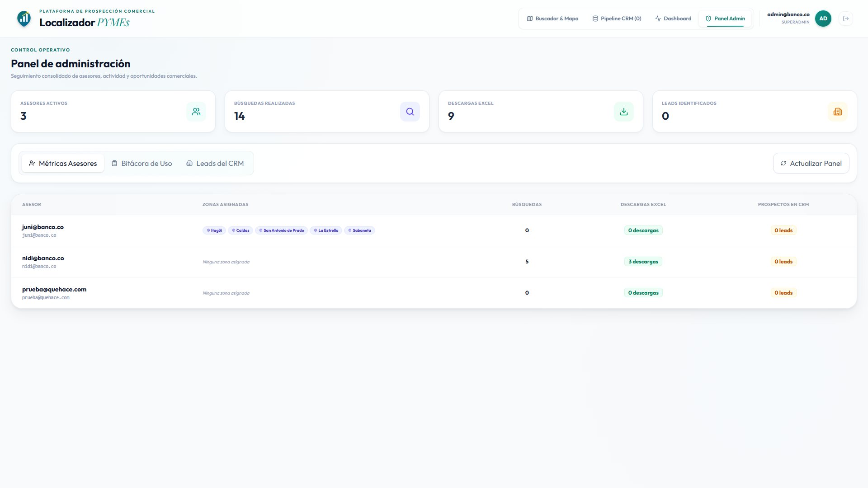868x488 pixels.
Task: Click the admin@banco.co account label
Action: (x=788, y=14)
